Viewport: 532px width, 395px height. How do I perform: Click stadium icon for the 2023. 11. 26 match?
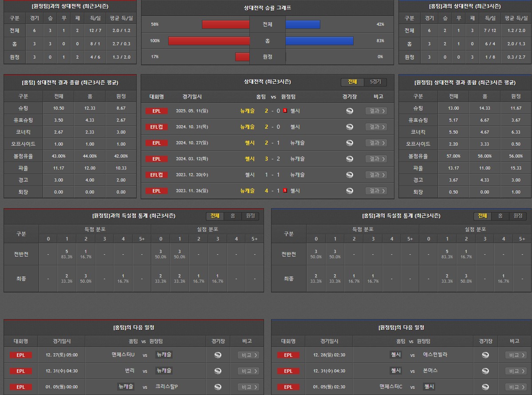coord(350,191)
